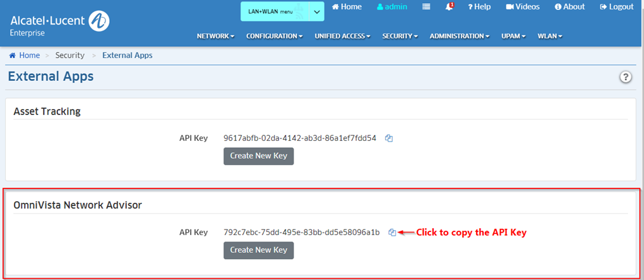Go to Home from top header
The width and height of the screenshot is (644, 280).
click(x=347, y=7)
